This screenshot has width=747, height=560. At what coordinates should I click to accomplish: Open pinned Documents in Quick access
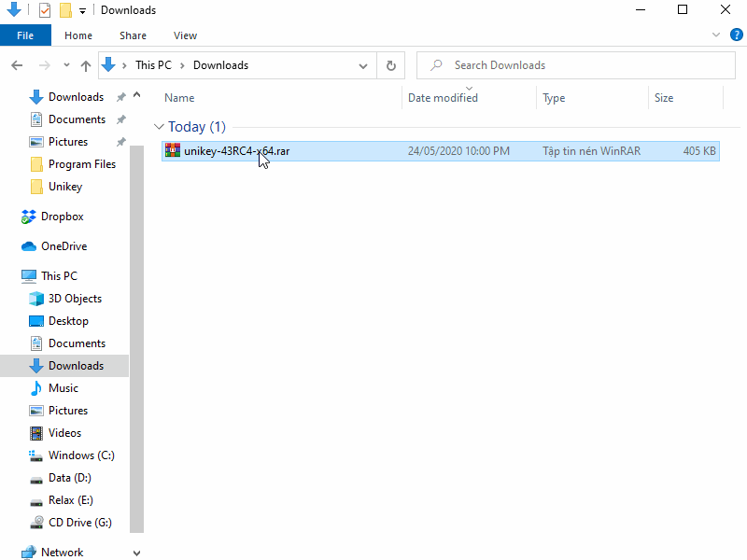(x=77, y=119)
